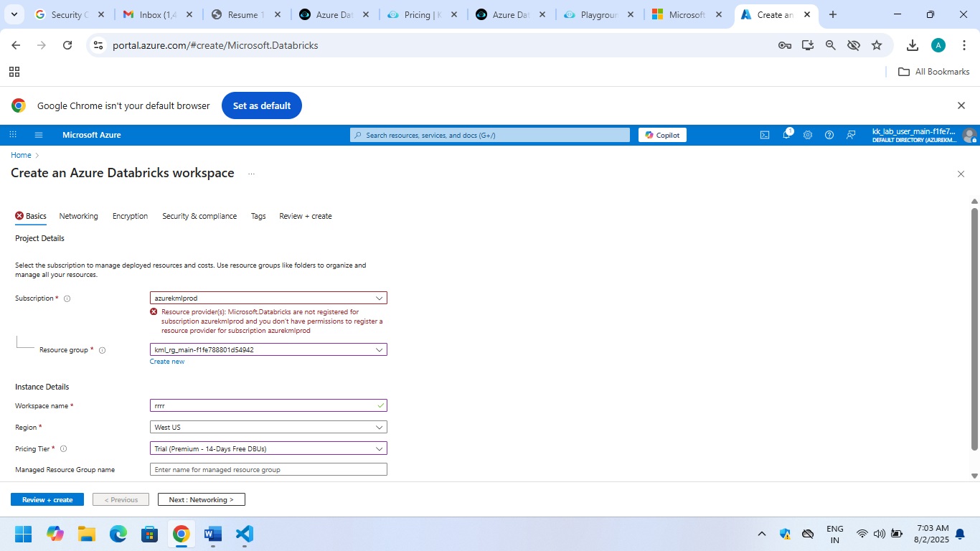Switch to the Networking tab

[78, 216]
